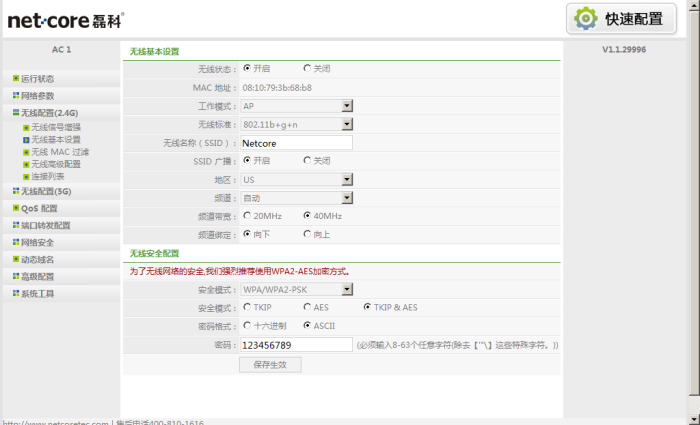Image resolution: width=700 pixels, height=425 pixels.
Task: Open the 频道 自动 dropdown
Action: (x=297, y=198)
